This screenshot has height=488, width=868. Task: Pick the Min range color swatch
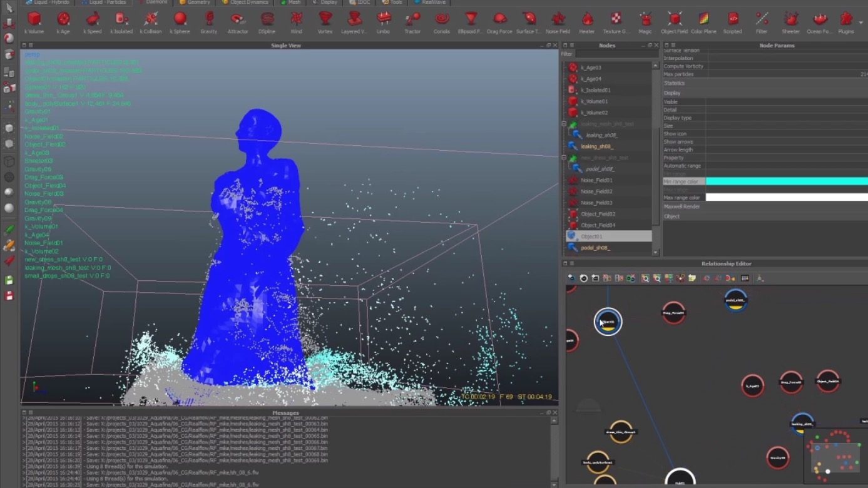(787, 181)
